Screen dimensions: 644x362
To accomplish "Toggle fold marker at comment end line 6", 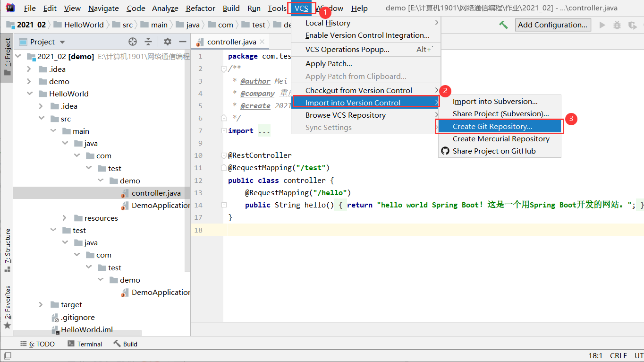I will pos(224,118).
